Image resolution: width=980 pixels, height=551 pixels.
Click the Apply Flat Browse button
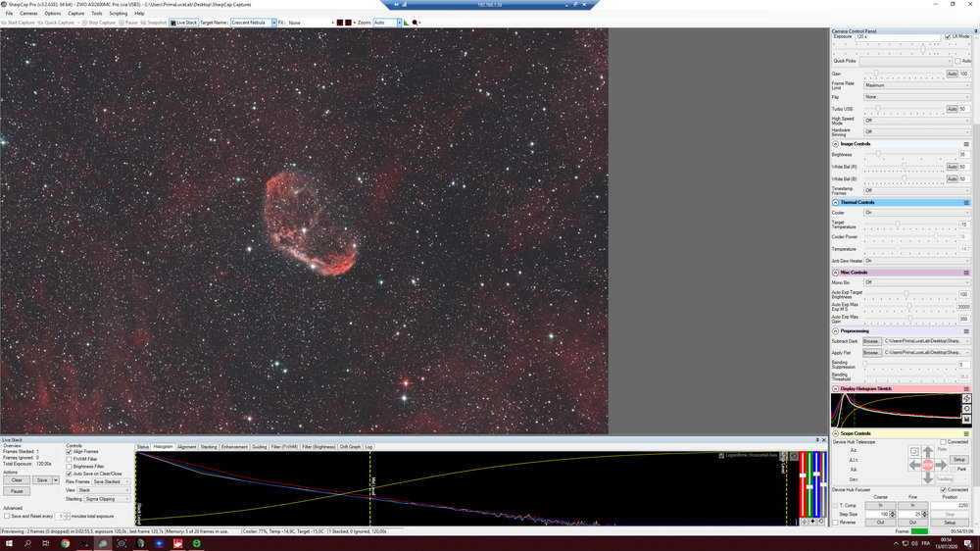click(x=871, y=353)
